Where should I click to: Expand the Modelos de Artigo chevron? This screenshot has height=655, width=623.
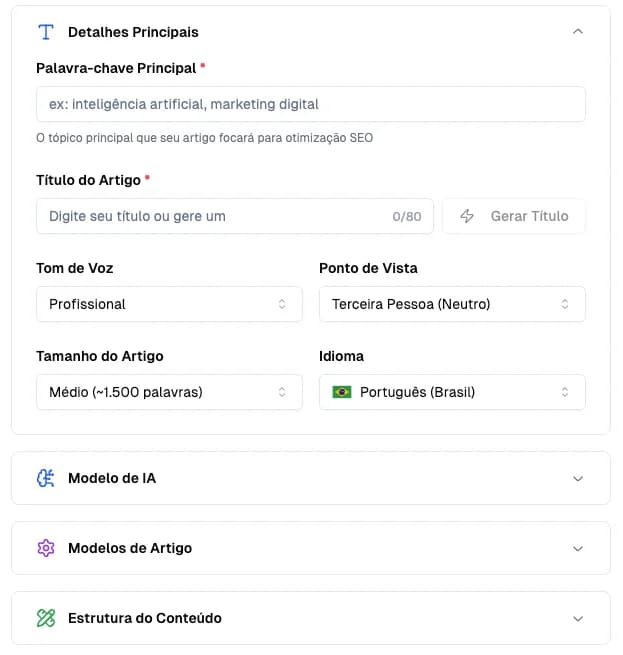click(x=577, y=548)
